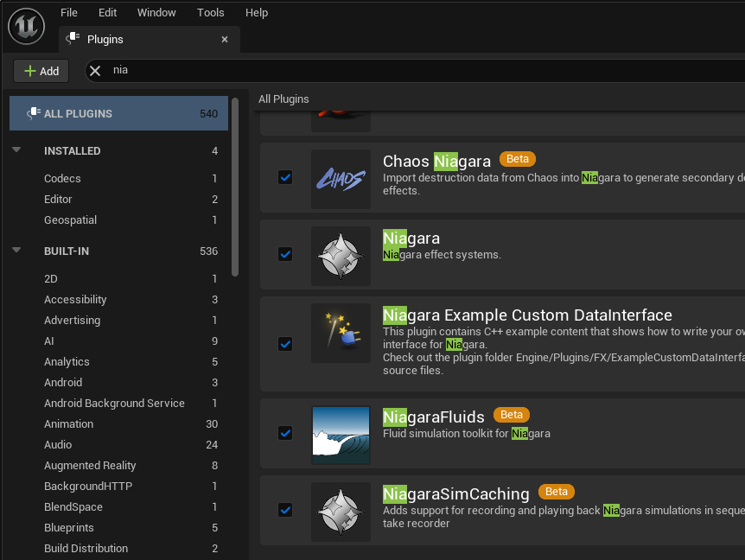
Task: Click the Beta badge on NiagaraSimCaching
Action: click(557, 492)
